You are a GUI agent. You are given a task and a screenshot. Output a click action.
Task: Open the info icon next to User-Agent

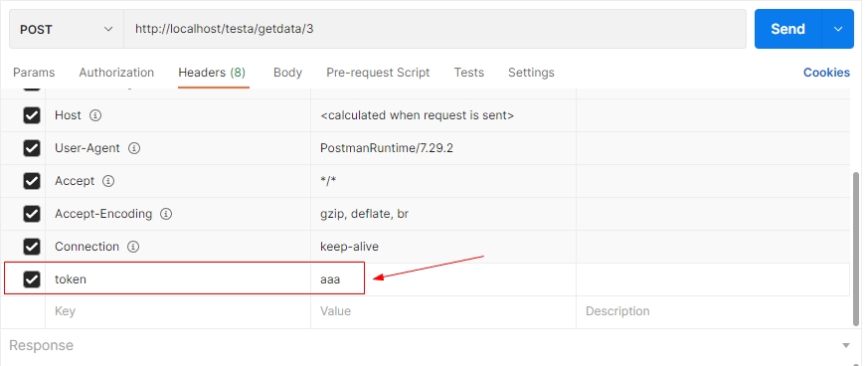[x=134, y=148]
